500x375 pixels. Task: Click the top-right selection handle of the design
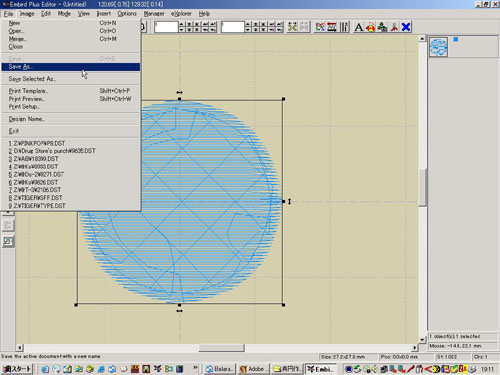coord(283,99)
